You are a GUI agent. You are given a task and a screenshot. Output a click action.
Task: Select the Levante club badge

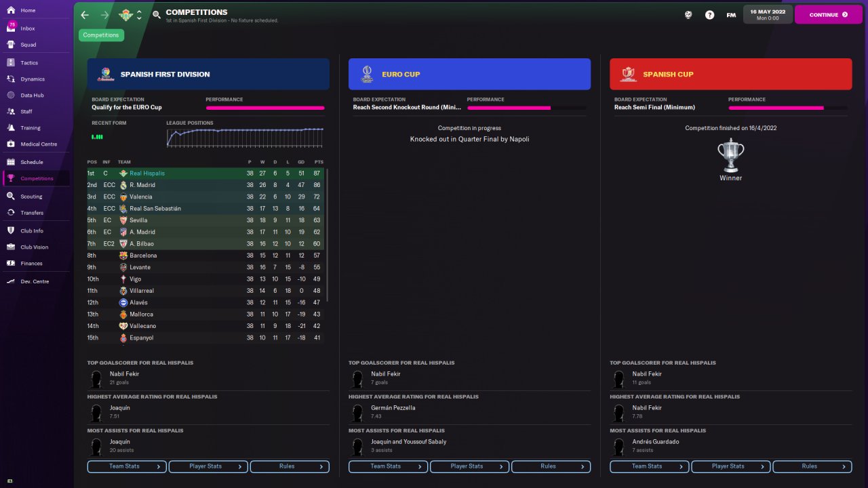123,267
